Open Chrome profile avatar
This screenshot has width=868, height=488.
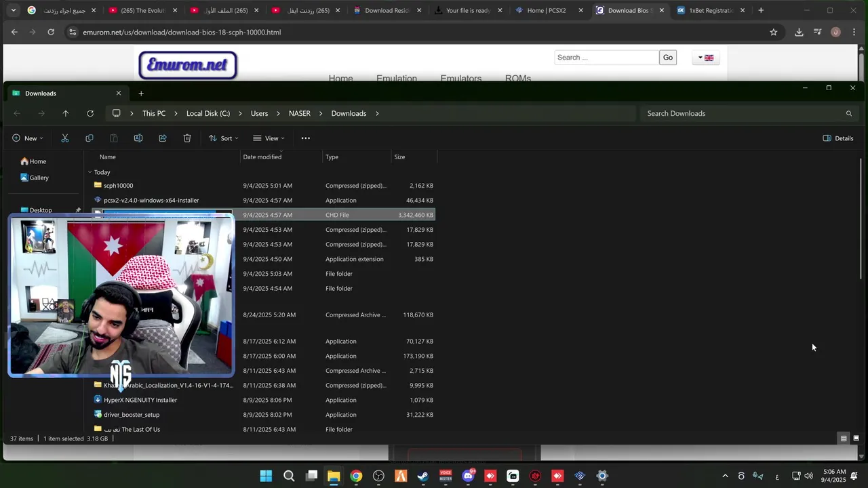coord(835,32)
